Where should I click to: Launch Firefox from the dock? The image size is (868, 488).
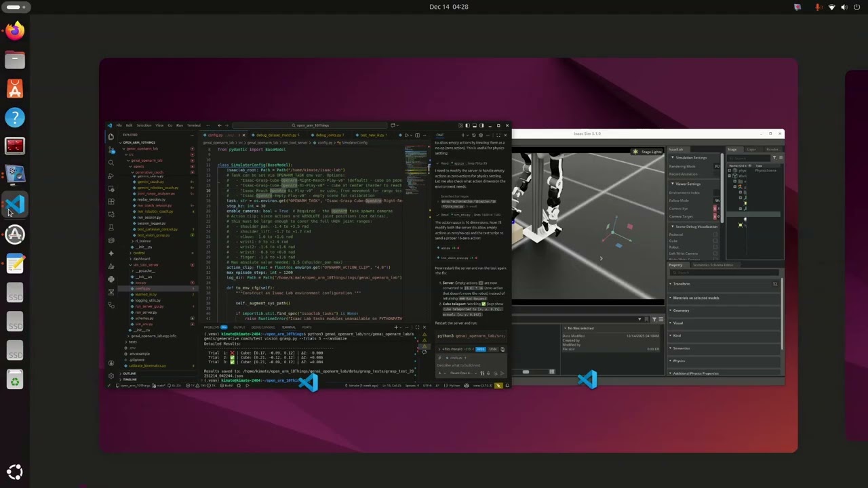click(x=15, y=30)
